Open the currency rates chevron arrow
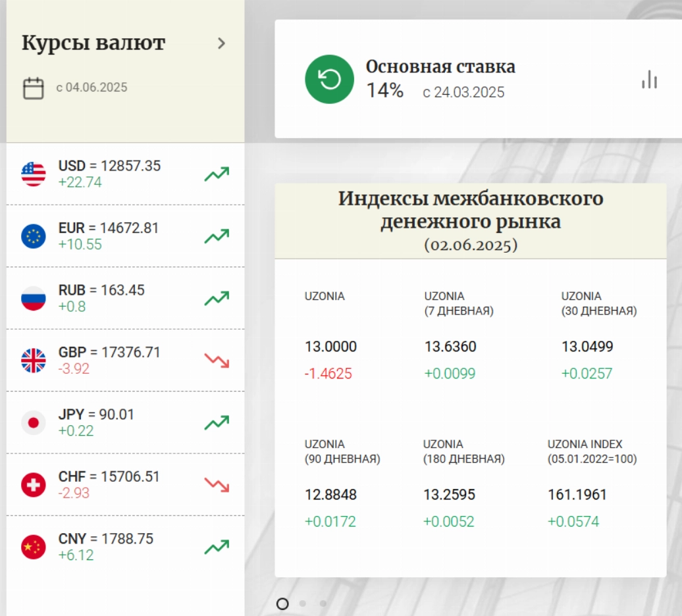The height and width of the screenshot is (616, 682). pyautogui.click(x=221, y=43)
